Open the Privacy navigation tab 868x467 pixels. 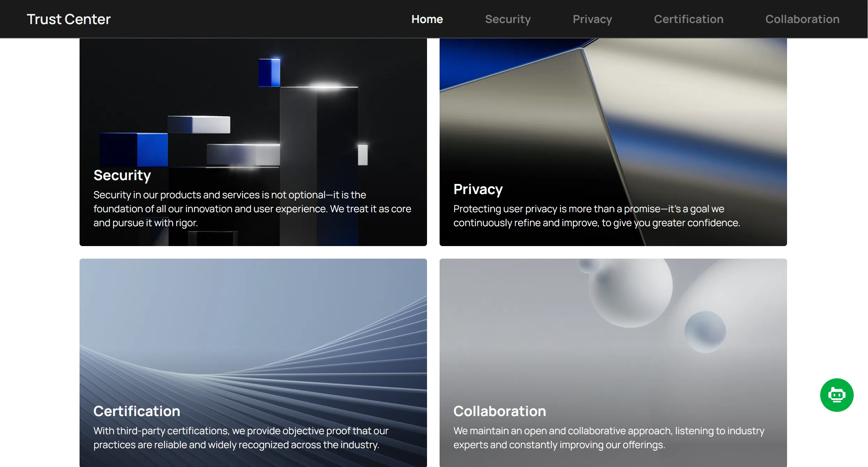(592, 19)
